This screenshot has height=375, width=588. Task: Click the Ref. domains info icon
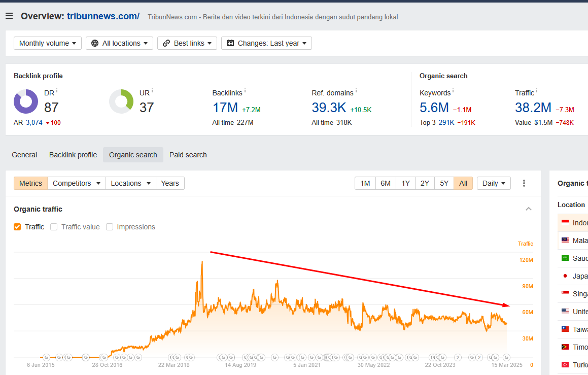pos(356,90)
